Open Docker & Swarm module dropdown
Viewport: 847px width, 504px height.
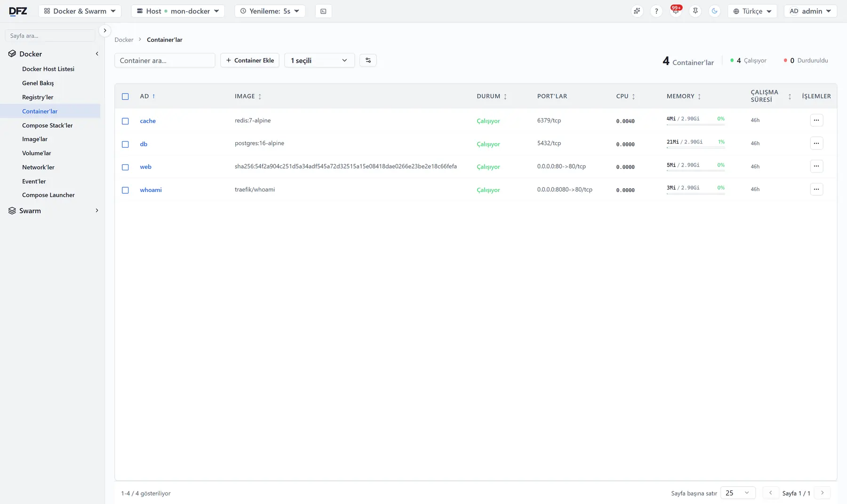(x=80, y=11)
